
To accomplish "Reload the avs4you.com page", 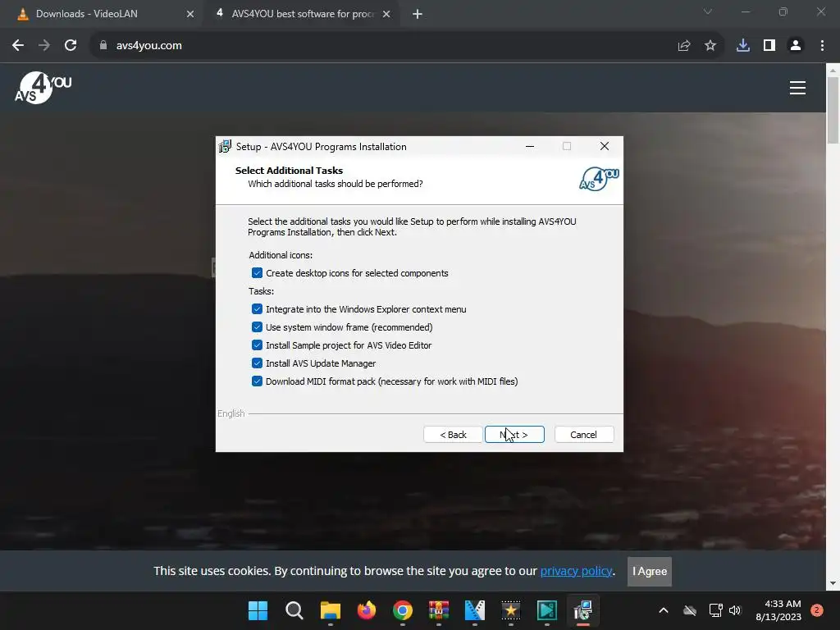I will (x=71, y=46).
